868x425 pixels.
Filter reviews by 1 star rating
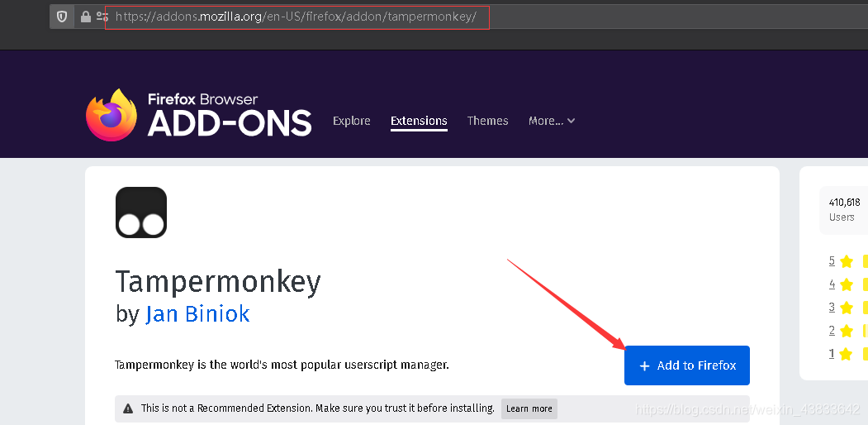click(832, 354)
